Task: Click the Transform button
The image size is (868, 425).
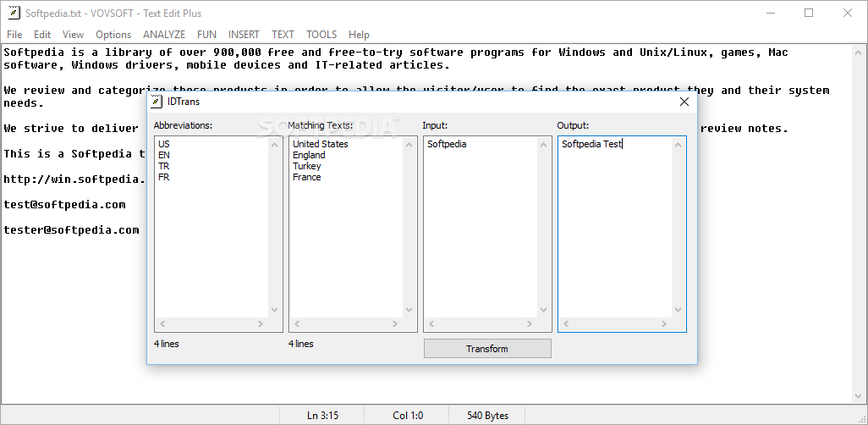Action: (487, 349)
